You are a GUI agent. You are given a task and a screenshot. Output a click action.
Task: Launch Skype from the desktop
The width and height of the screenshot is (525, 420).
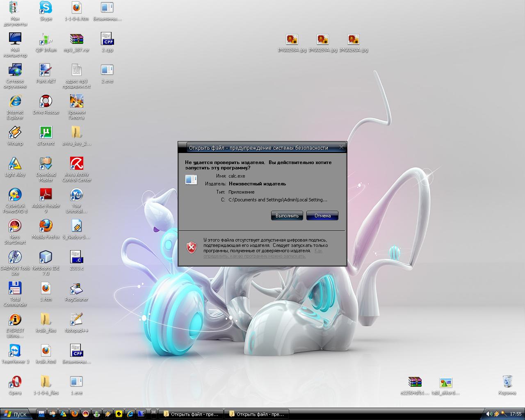pyautogui.click(x=46, y=11)
